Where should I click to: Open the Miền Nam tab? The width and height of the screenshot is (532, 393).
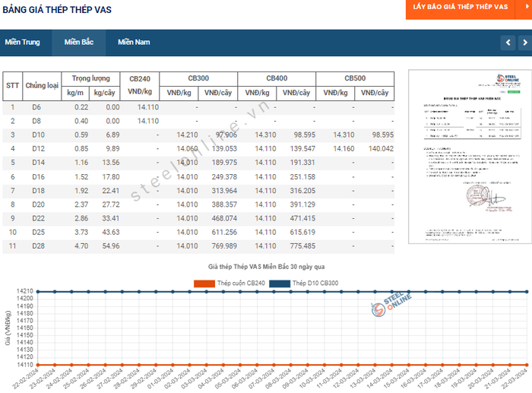pos(134,43)
